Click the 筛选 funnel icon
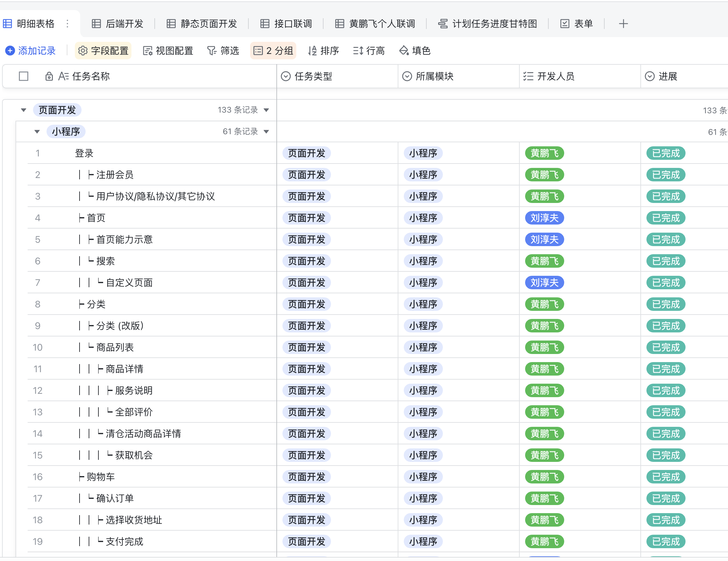The image size is (728, 561). (212, 51)
